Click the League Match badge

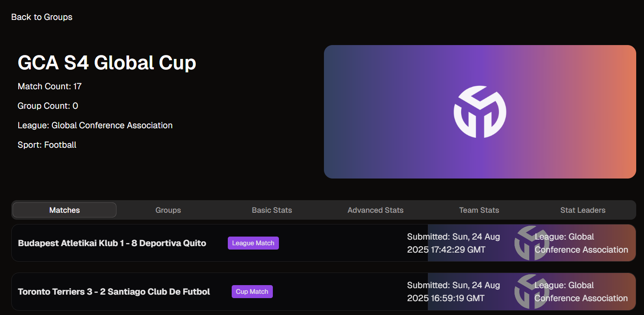click(253, 243)
